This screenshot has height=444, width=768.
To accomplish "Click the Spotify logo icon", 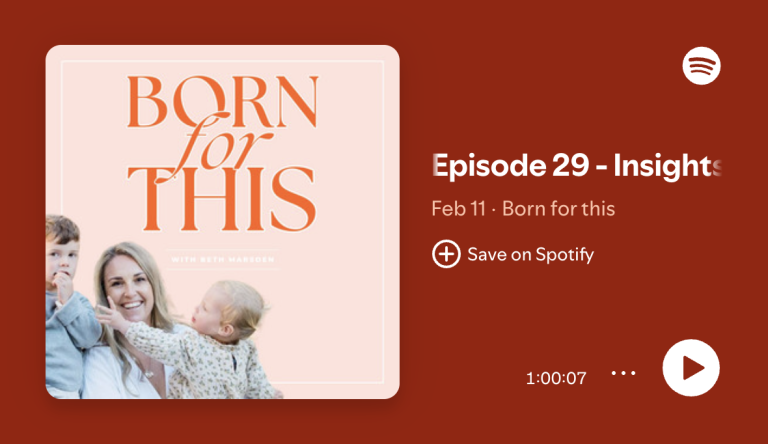I will coord(701,66).
